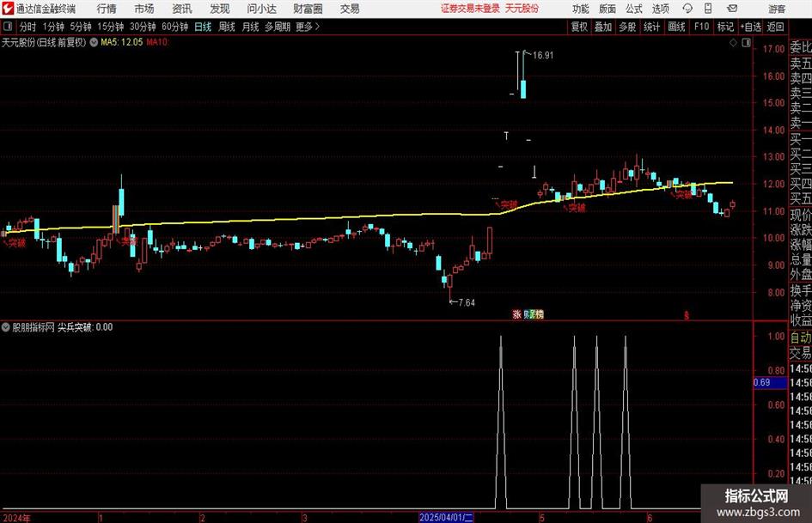Click the 7.64 low price label
The image size is (812, 523).
466,302
